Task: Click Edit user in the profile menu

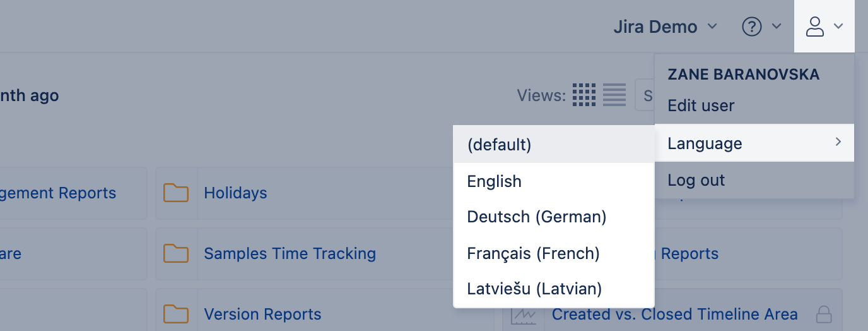Action: (701, 105)
